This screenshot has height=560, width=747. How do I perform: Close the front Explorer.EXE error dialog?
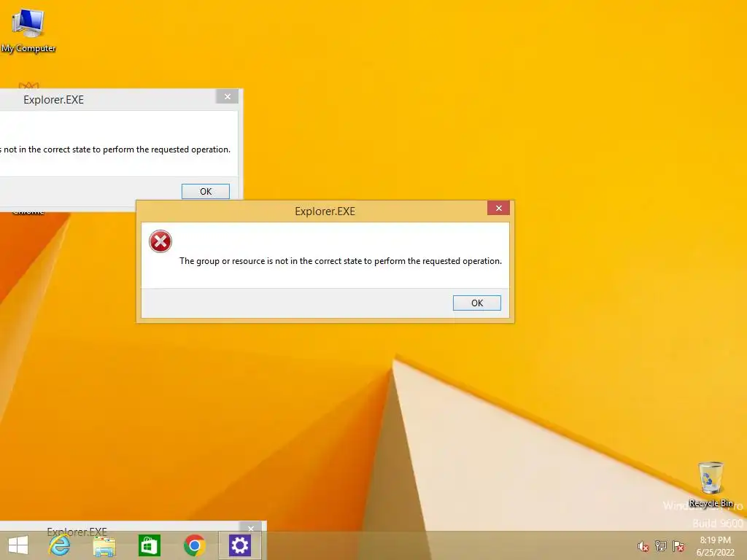click(x=498, y=208)
